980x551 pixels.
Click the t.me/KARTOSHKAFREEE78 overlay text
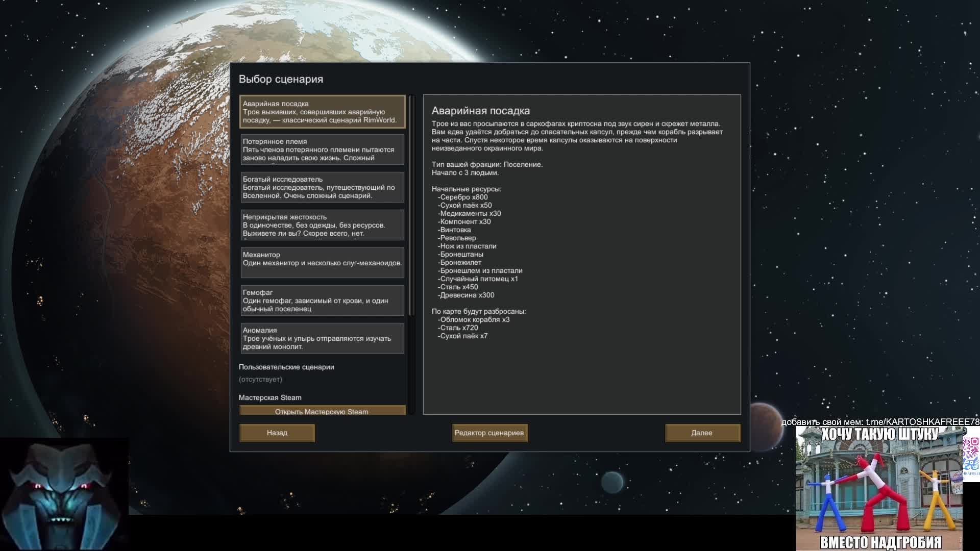[922, 422]
